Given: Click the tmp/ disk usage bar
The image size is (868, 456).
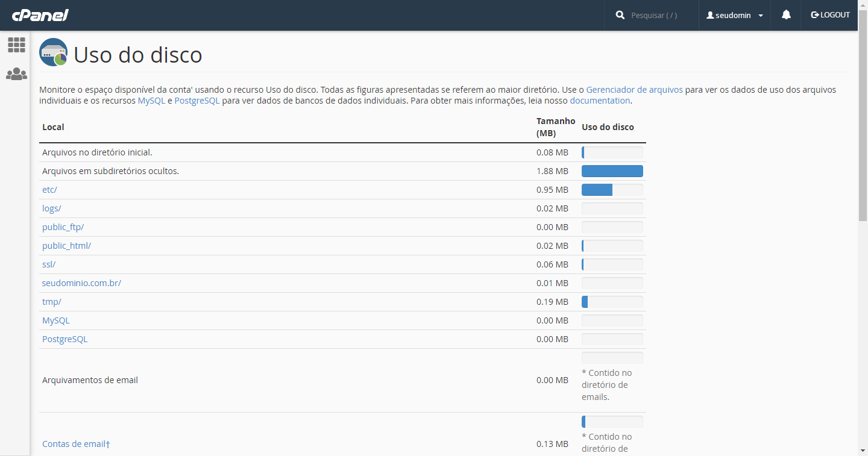Looking at the screenshot, I should coord(612,302).
